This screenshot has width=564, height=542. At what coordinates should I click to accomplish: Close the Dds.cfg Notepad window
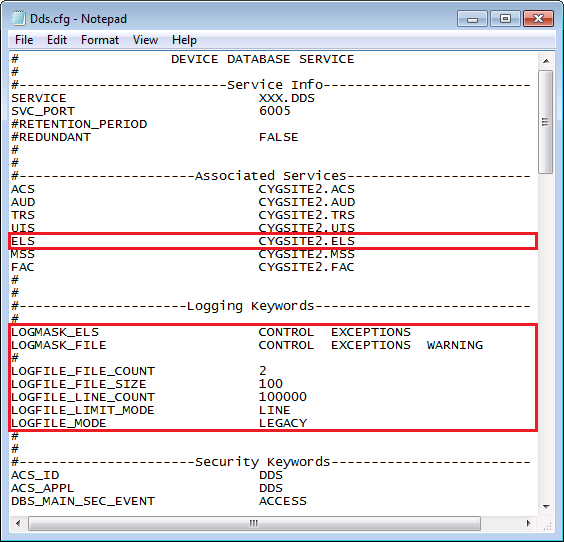[538, 19]
